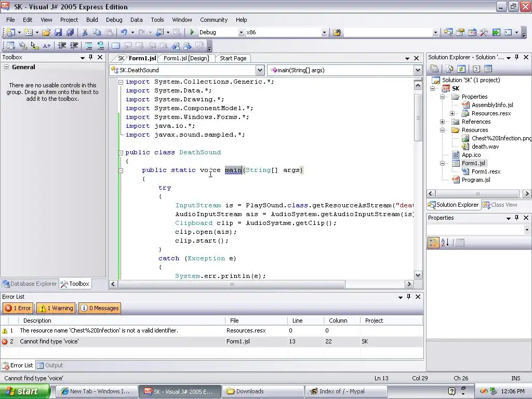Screen dimensions: 532x399
Task: Switch to the Class View tab
Action: click(x=500, y=205)
